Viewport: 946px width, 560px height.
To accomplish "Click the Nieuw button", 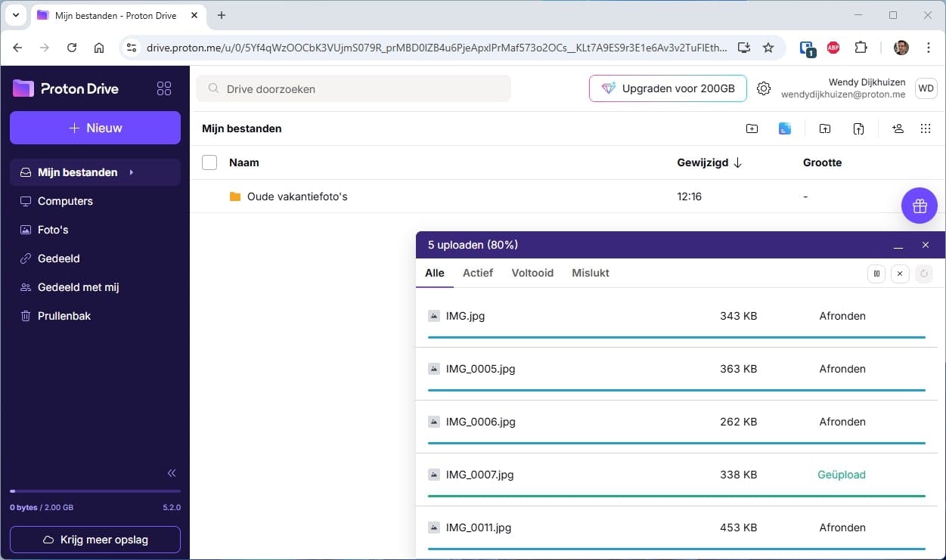I will pos(95,128).
